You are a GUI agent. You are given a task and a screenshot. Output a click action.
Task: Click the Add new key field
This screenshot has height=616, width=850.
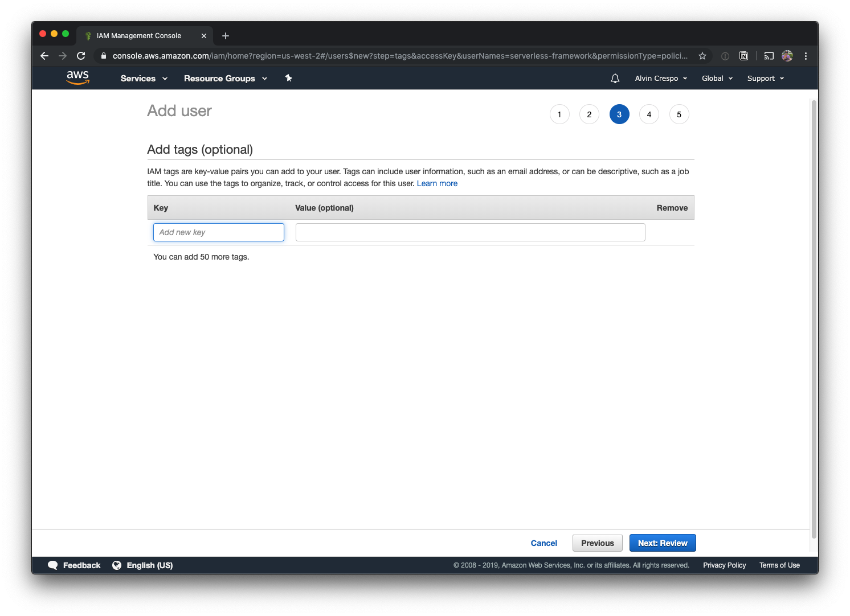[218, 232]
